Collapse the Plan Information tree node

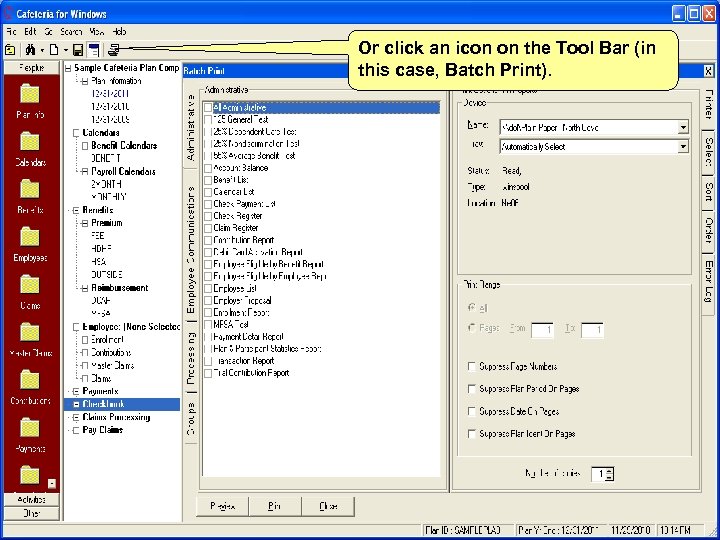[x=84, y=82]
